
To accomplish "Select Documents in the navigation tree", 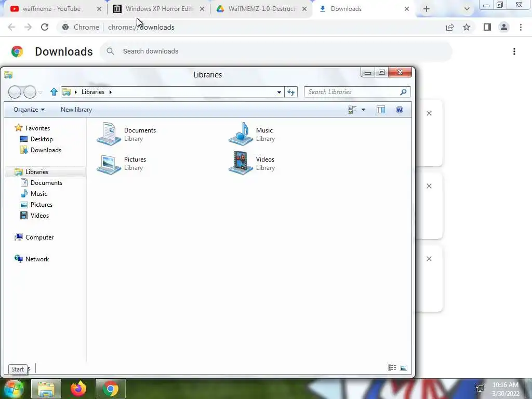I will point(42,183).
